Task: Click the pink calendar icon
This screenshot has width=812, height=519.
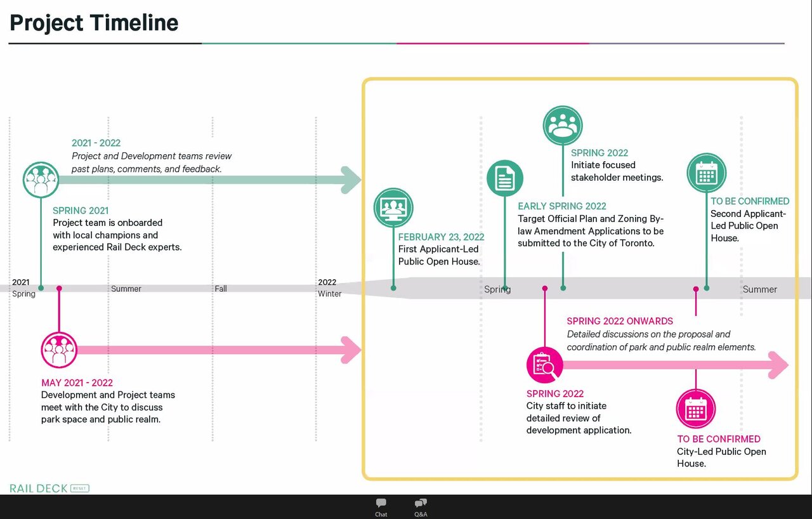Action: (x=696, y=409)
